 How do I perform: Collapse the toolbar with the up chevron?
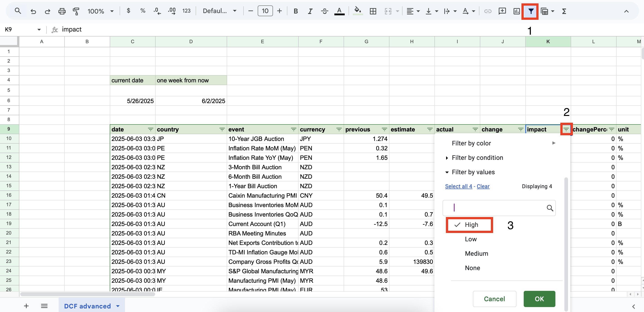coord(626,11)
